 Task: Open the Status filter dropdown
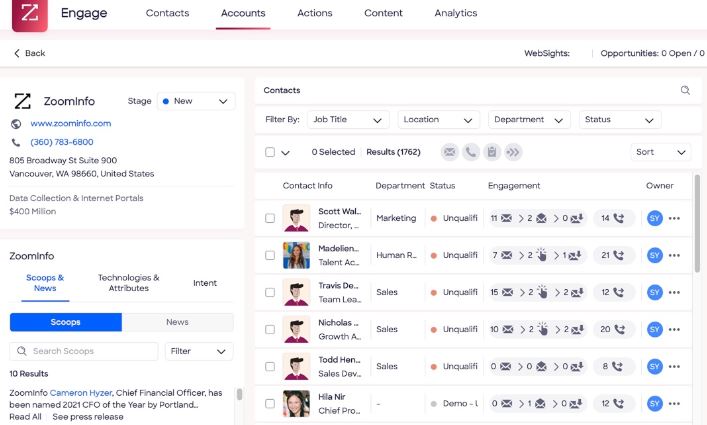[x=620, y=120]
